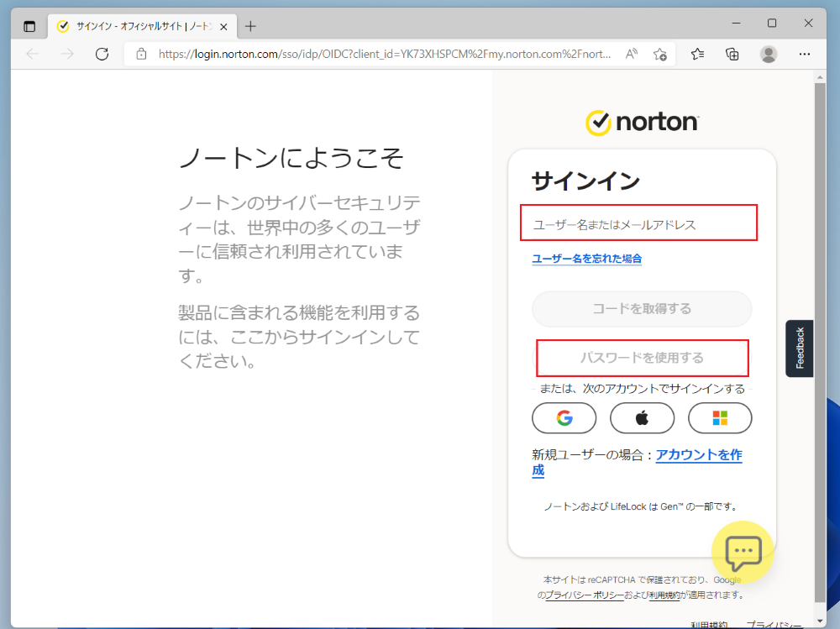Open Edge settings and more menu

[x=804, y=54]
